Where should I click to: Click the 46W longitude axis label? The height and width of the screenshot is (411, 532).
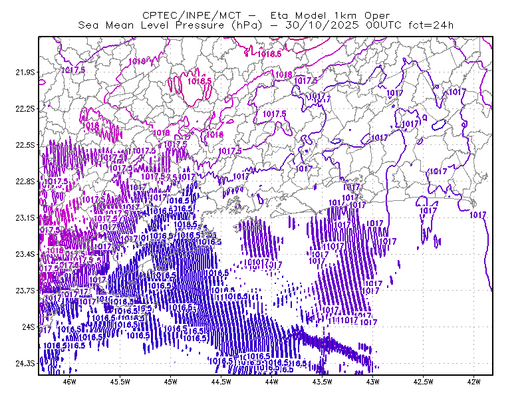point(70,382)
